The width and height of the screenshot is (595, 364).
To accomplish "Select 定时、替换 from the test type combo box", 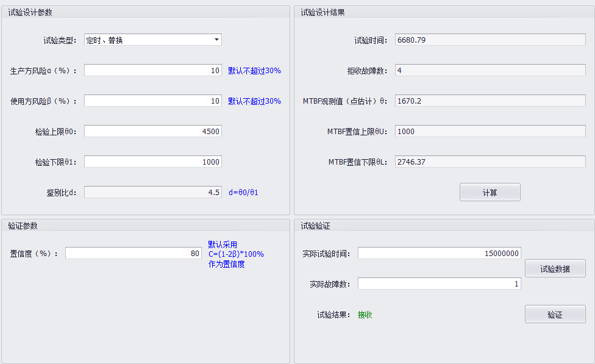I will pos(152,39).
